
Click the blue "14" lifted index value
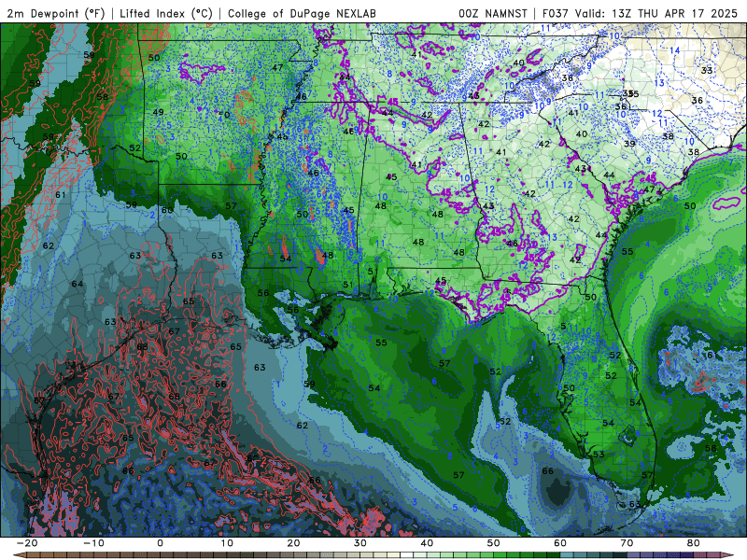pos(674,50)
